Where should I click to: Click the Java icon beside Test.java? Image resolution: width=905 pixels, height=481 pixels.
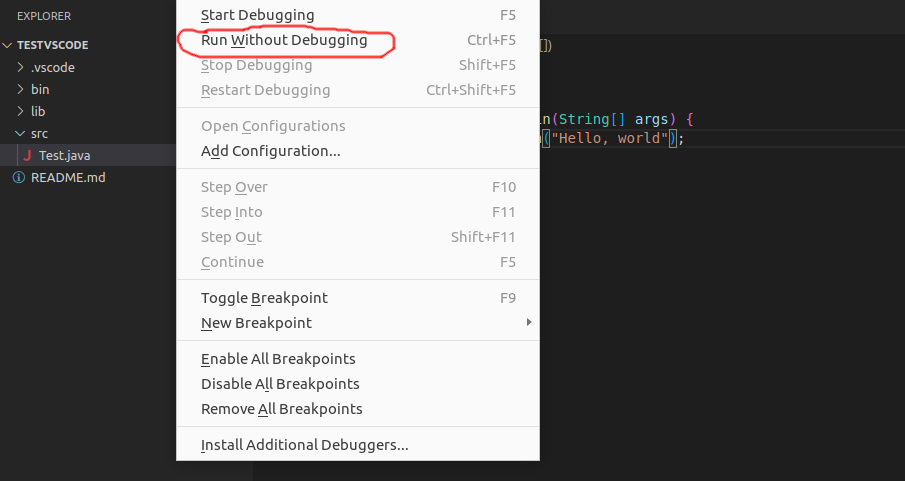[x=27, y=155]
